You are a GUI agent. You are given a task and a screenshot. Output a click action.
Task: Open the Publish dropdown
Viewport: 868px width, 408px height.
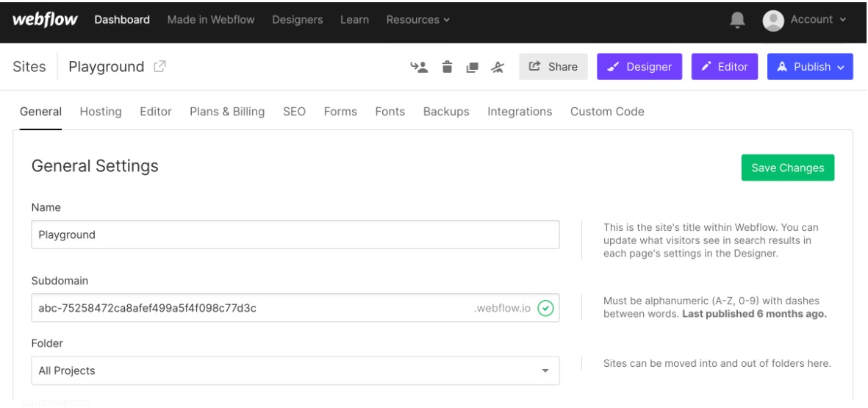(x=810, y=67)
